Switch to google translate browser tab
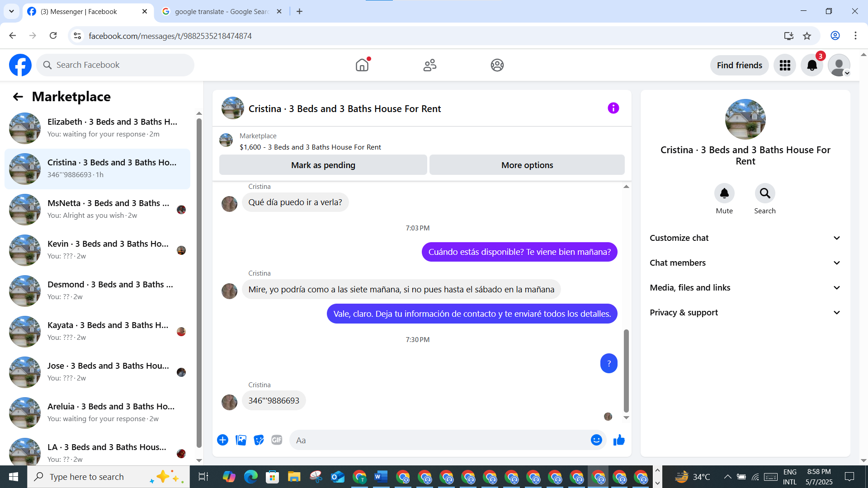Viewport: 868px width, 488px height. (x=222, y=12)
